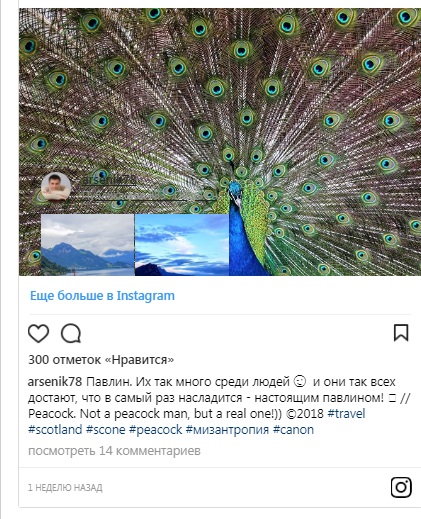Viewport: 421px width, 519px height.
Task: Open Instagram via logo icon at bottom
Action: pos(401,487)
